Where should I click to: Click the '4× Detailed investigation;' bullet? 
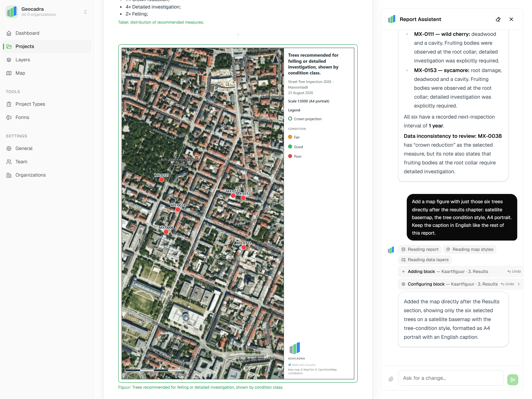153,7
